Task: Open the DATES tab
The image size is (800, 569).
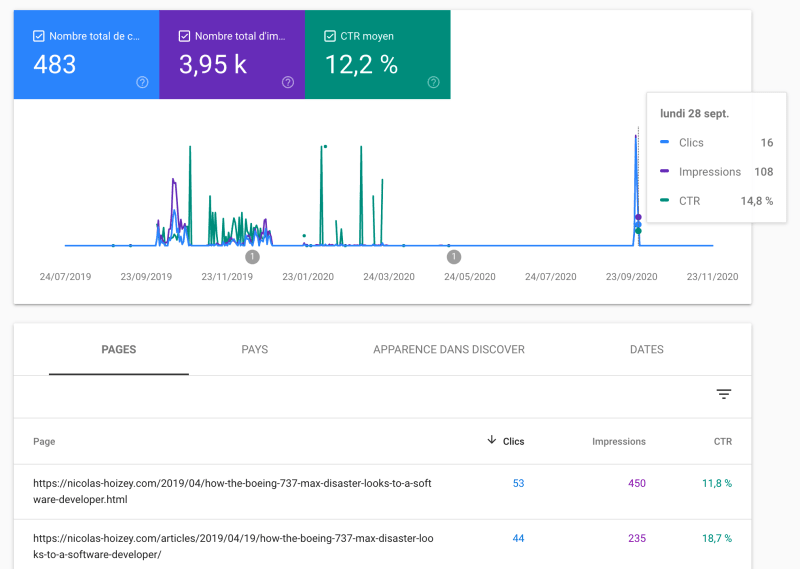Action: click(646, 350)
